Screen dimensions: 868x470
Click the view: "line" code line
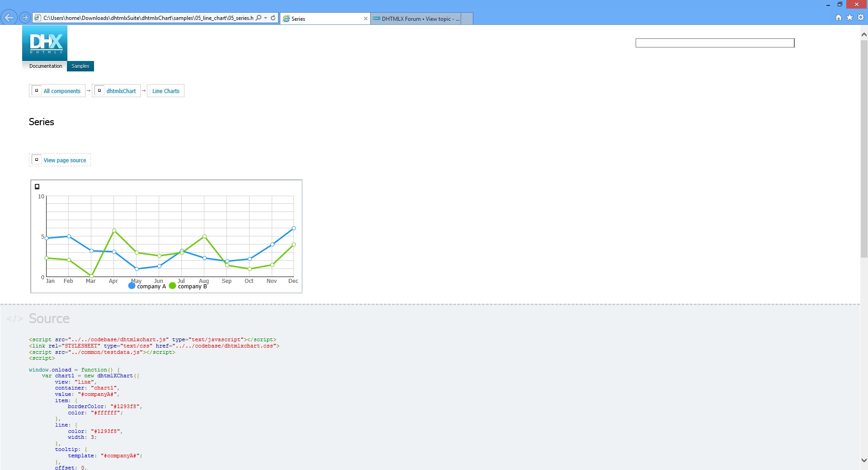(x=76, y=382)
